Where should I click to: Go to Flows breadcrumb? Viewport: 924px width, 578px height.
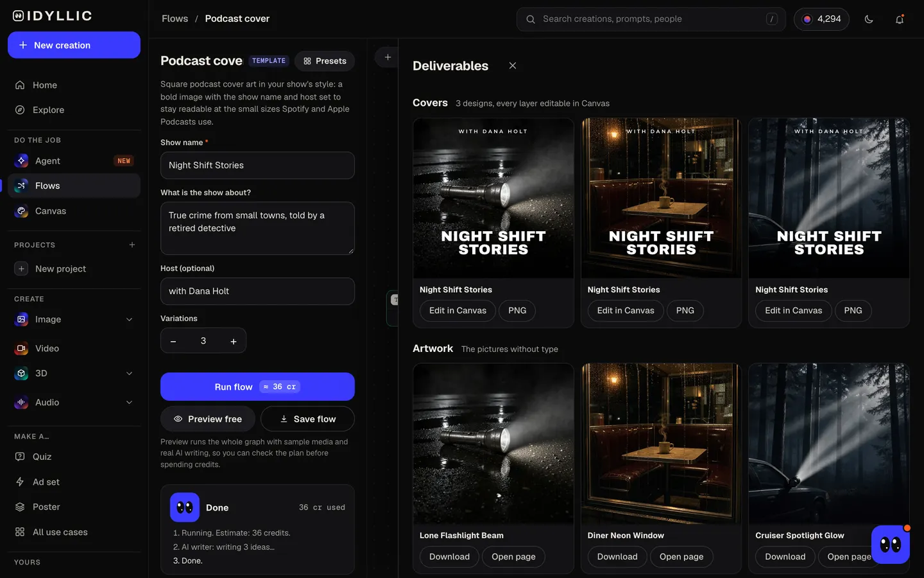pyautogui.click(x=175, y=19)
